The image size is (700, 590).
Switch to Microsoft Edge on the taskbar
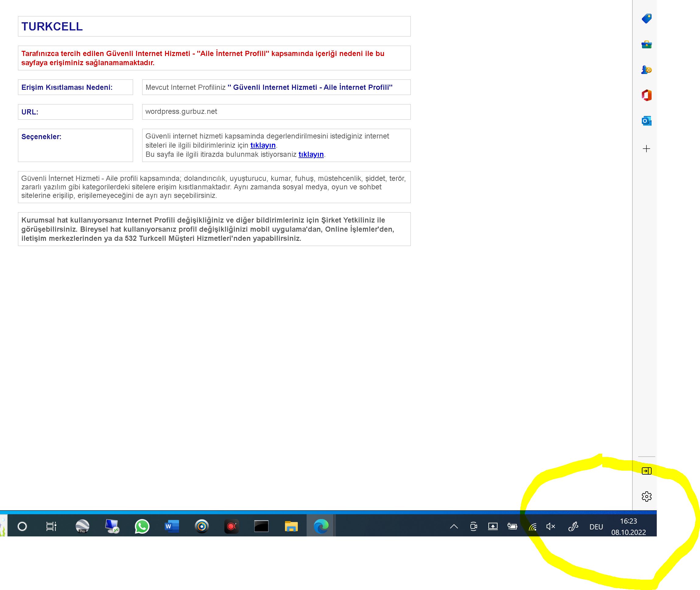point(321,526)
